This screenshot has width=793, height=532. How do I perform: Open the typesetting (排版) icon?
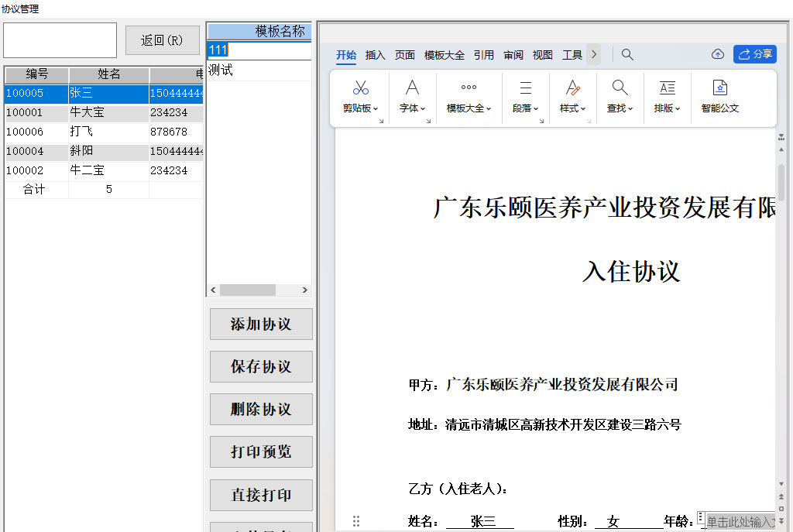click(667, 88)
